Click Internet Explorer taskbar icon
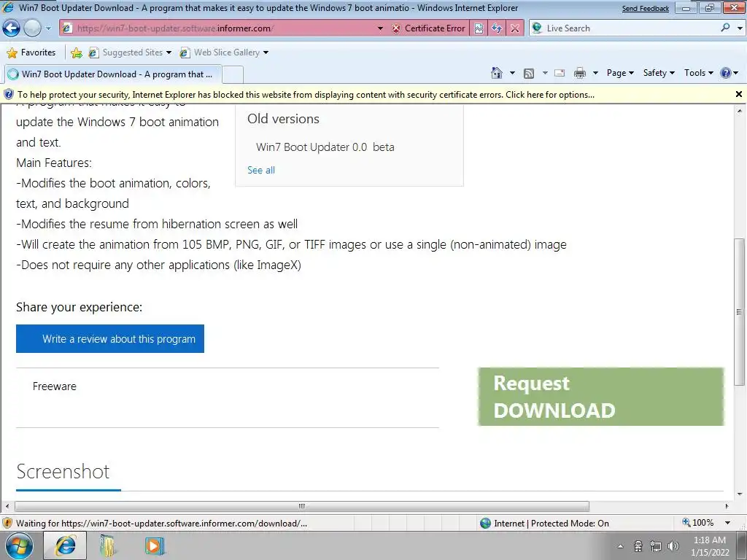The width and height of the screenshot is (747, 560). pyautogui.click(x=65, y=545)
